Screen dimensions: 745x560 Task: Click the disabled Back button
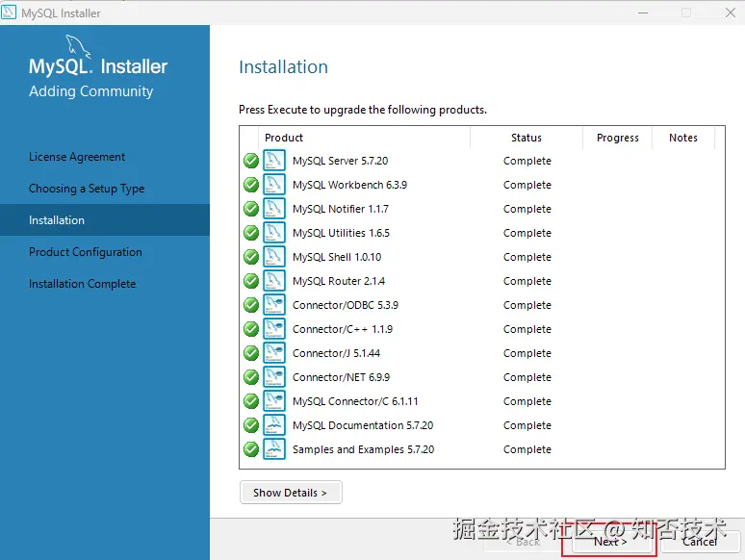[x=523, y=542]
